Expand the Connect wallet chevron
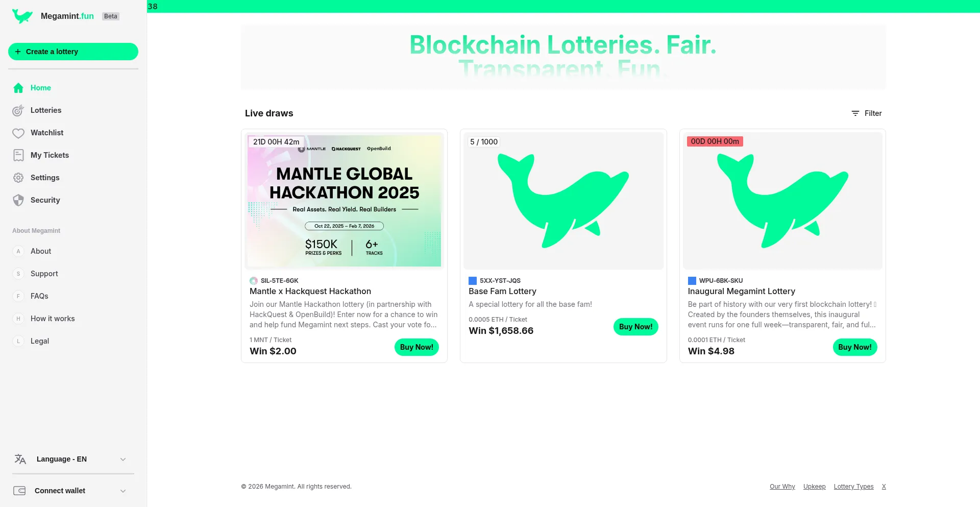Image resolution: width=980 pixels, height=507 pixels. click(122, 491)
